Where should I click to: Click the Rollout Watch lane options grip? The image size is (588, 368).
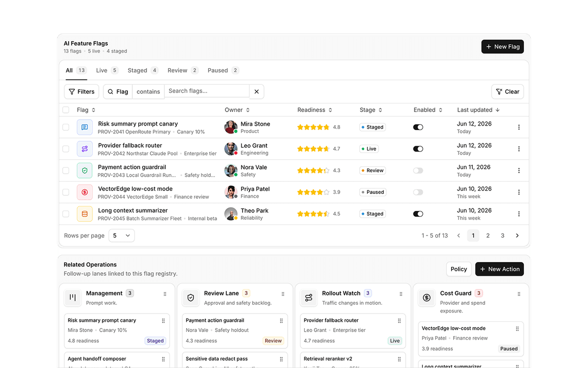click(x=401, y=294)
